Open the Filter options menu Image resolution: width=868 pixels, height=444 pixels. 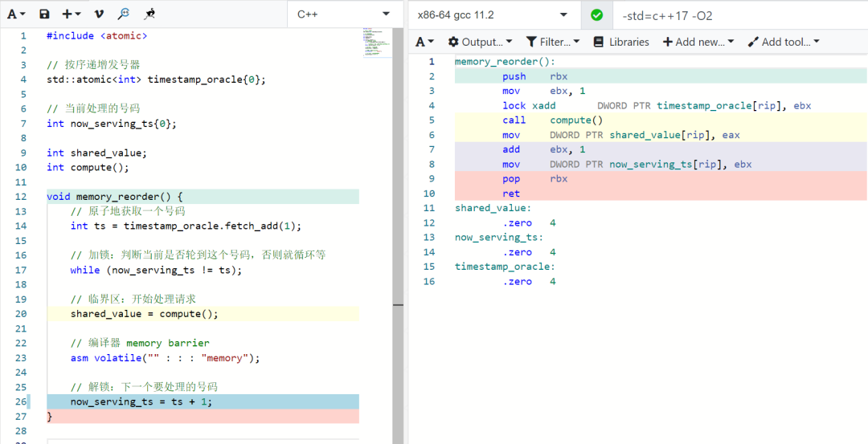[553, 42]
